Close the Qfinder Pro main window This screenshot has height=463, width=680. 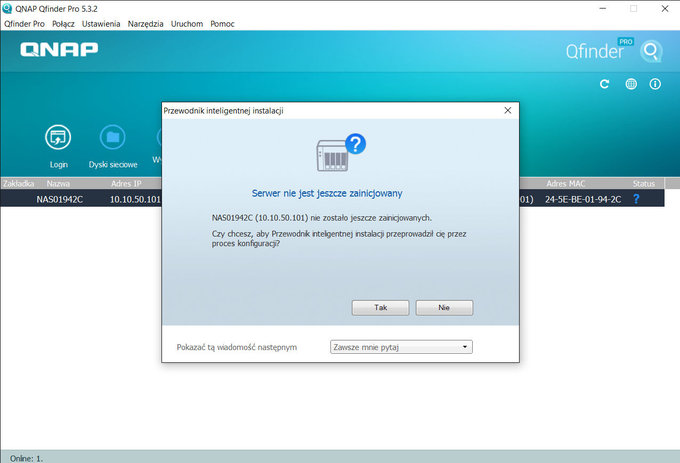pos(665,8)
